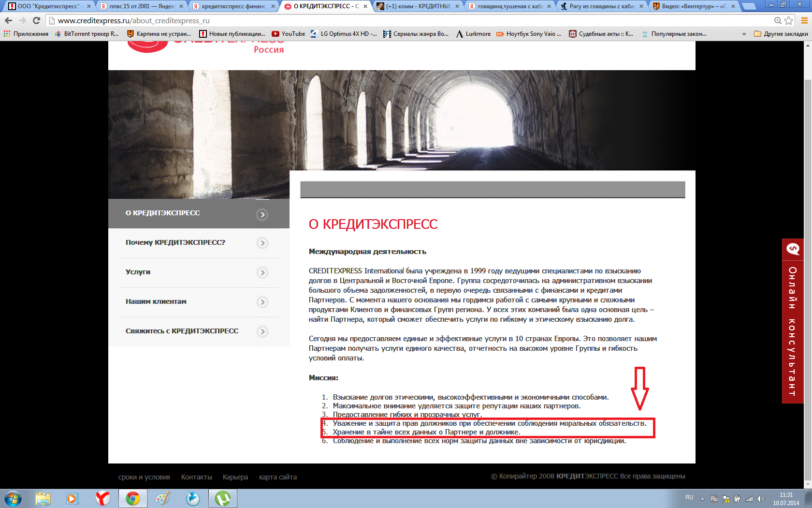Click the Международная деятельность subheading

[x=367, y=252]
